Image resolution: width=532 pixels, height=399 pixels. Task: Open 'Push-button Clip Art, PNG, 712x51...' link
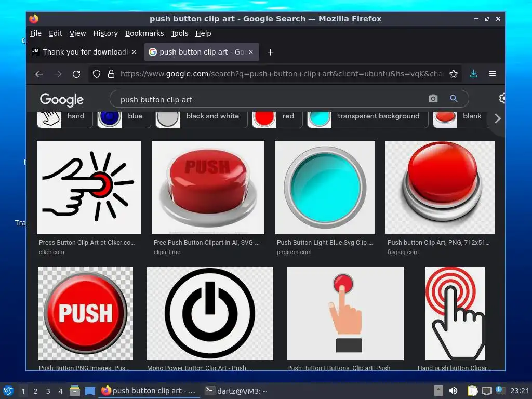[438, 243]
